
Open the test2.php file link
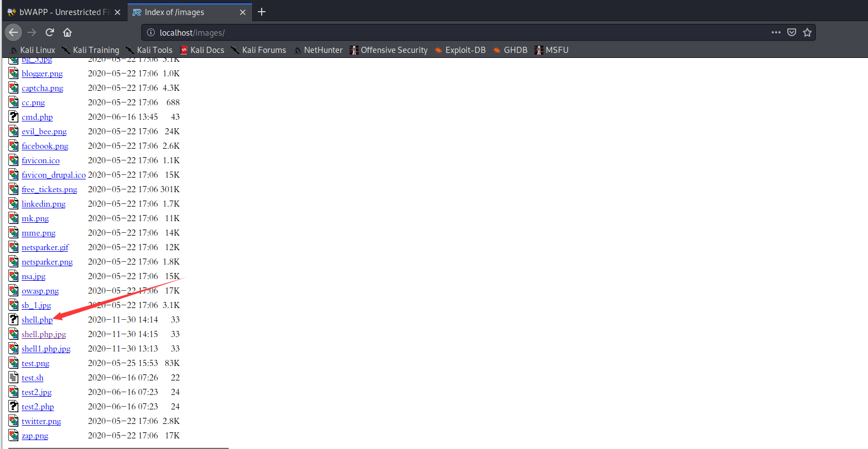(x=38, y=407)
